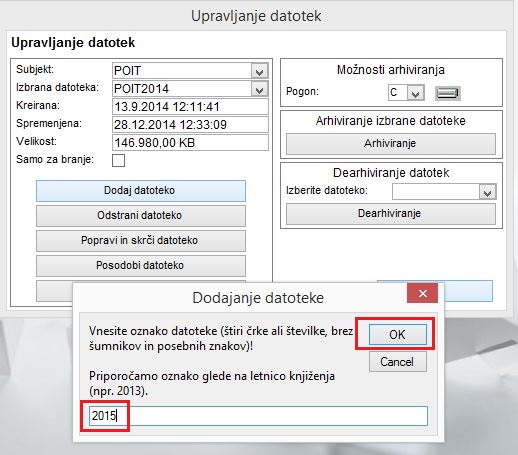Viewport: 518px width, 455px height.
Task: Click the file label input containing 2015
Action: [x=258, y=416]
